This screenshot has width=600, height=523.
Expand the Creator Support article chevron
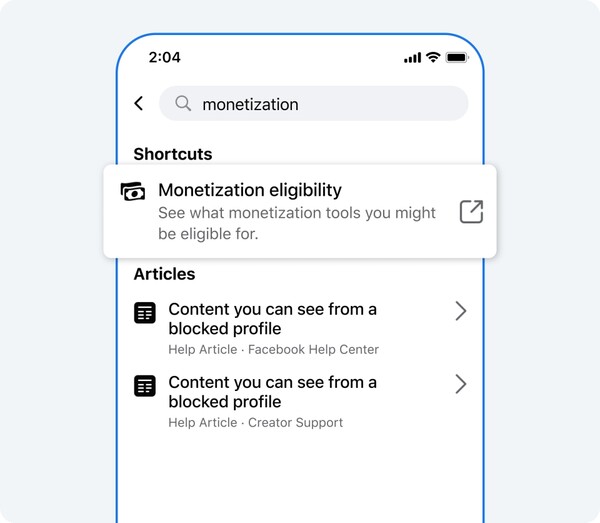coord(461,384)
